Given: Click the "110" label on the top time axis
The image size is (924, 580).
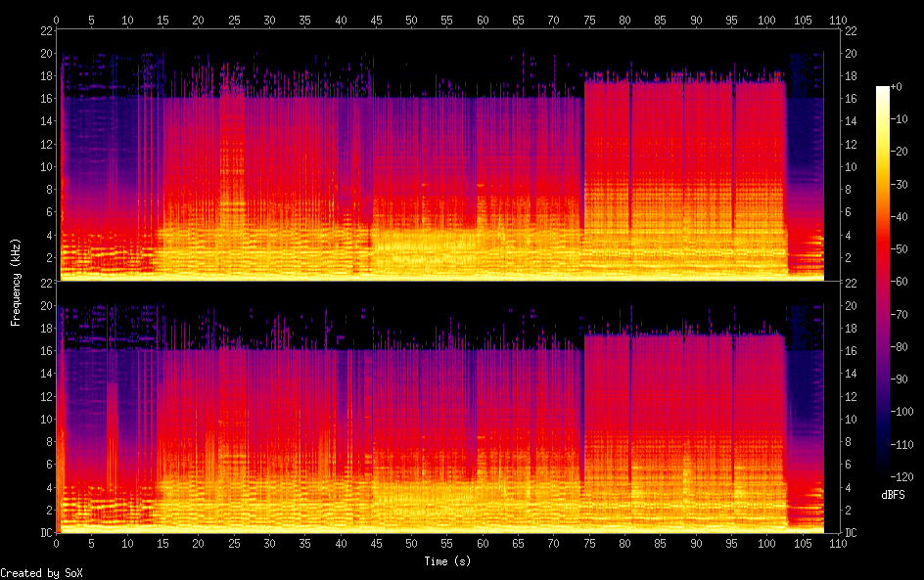Looking at the screenshot, I should pos(838,20).
